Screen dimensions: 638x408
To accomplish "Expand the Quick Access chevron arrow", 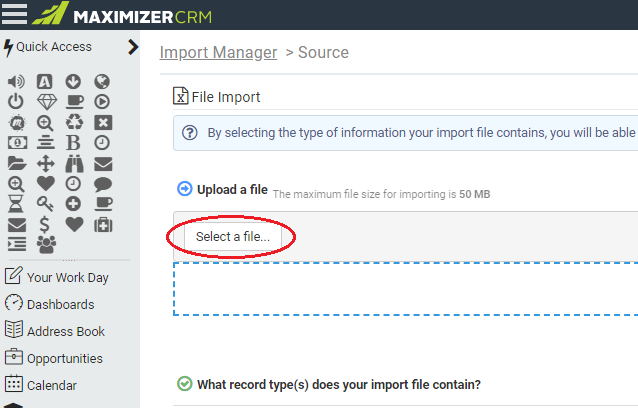I will [x=133, y=47].
